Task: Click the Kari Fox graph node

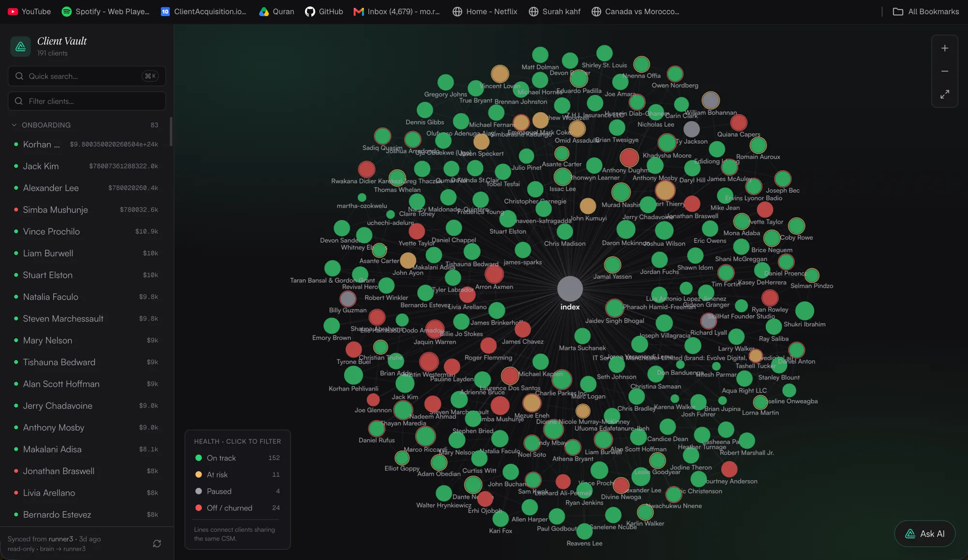Action: (500, 518)
